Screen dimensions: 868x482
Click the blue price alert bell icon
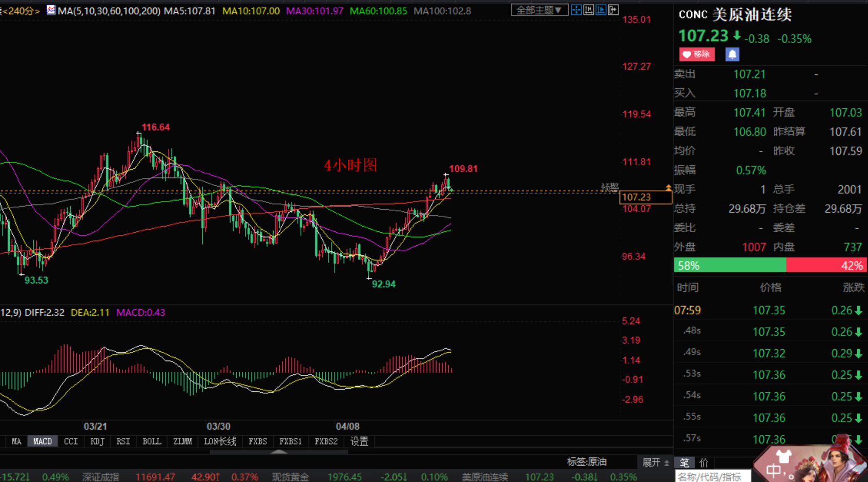[x=732, y=54]
